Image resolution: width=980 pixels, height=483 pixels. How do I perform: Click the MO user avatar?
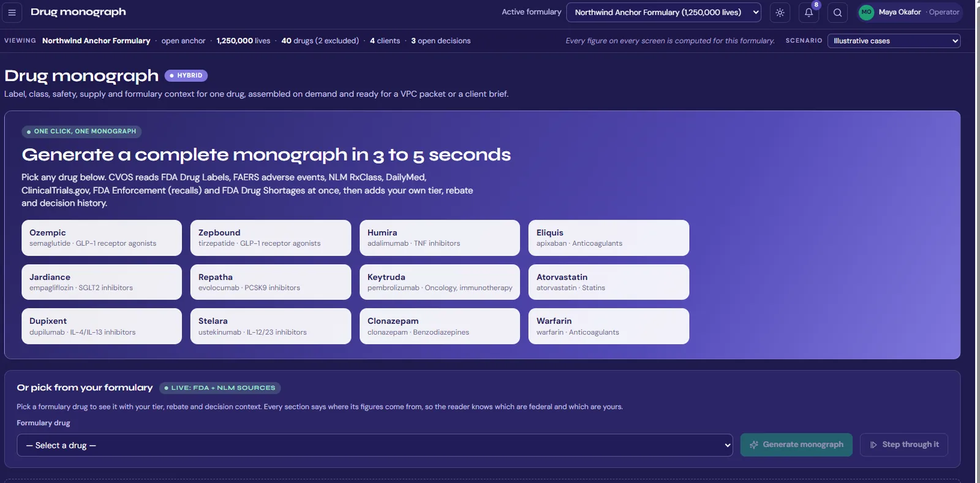tap(866, 12)
